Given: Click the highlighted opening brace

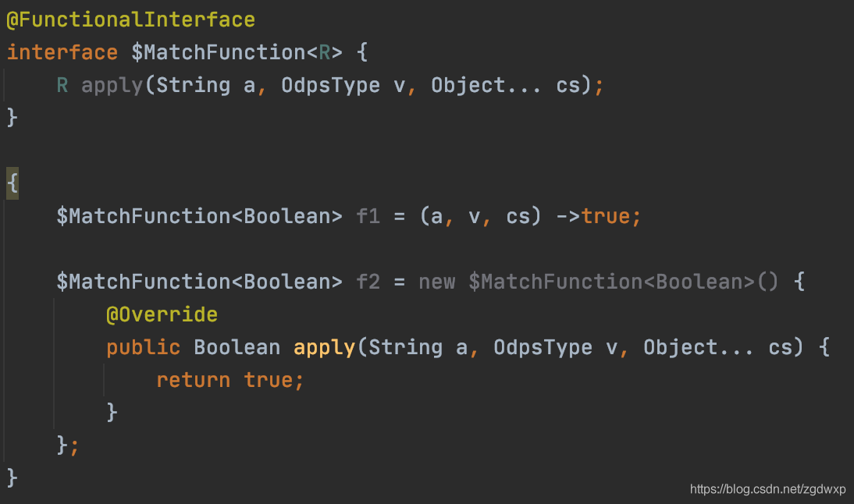Looking at the screenshot, I should click(x=12, y=183).
